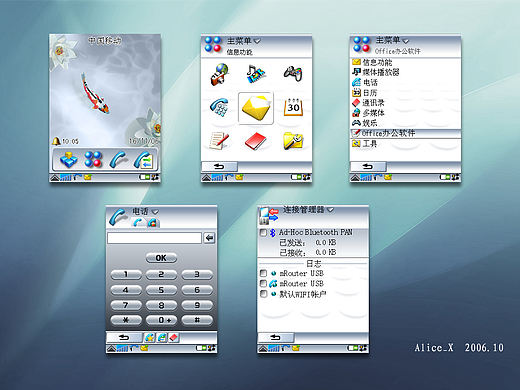
Task: Open the calendar icon showing 30
Action: point(293,107)
